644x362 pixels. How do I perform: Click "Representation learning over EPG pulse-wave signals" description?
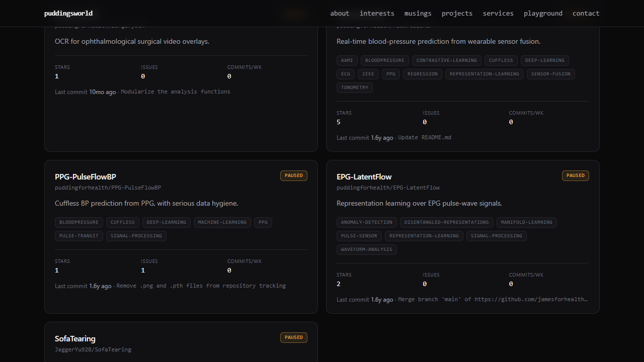pos(420,204)
